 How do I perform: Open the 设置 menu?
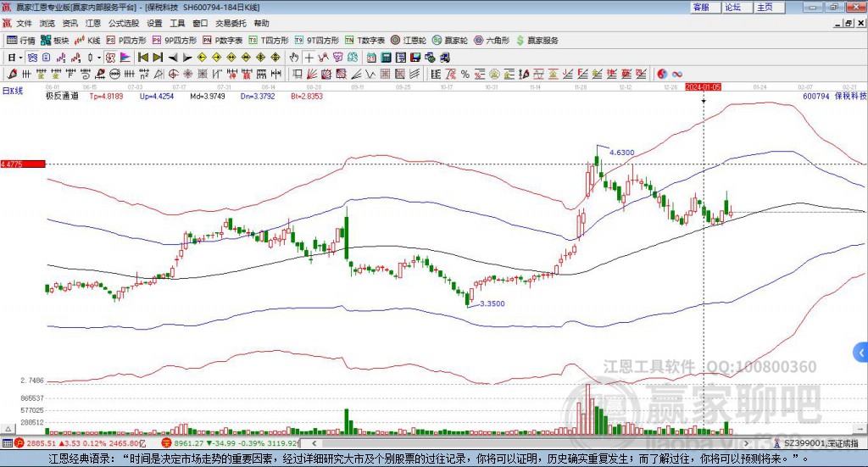click(x=154, y=23)
